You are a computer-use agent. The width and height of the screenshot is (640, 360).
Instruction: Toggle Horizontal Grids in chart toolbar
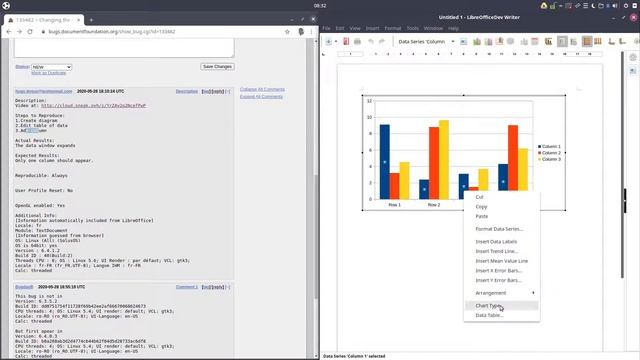pos(587,41)
